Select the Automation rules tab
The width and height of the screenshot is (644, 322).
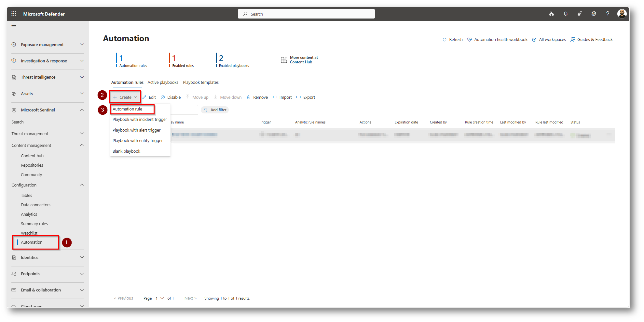(127, 83)
